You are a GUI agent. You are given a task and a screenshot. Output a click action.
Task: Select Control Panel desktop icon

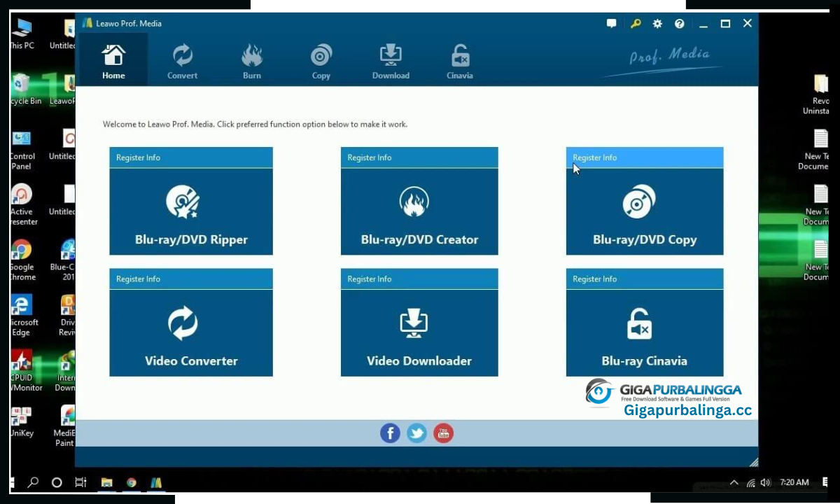22,149
